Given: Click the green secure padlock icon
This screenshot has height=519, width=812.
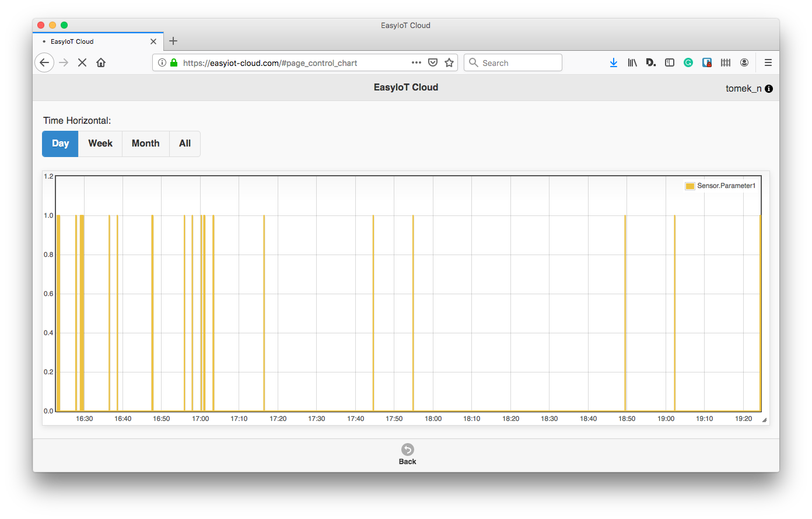Looking at the screenshot, I should coord(174,62).
